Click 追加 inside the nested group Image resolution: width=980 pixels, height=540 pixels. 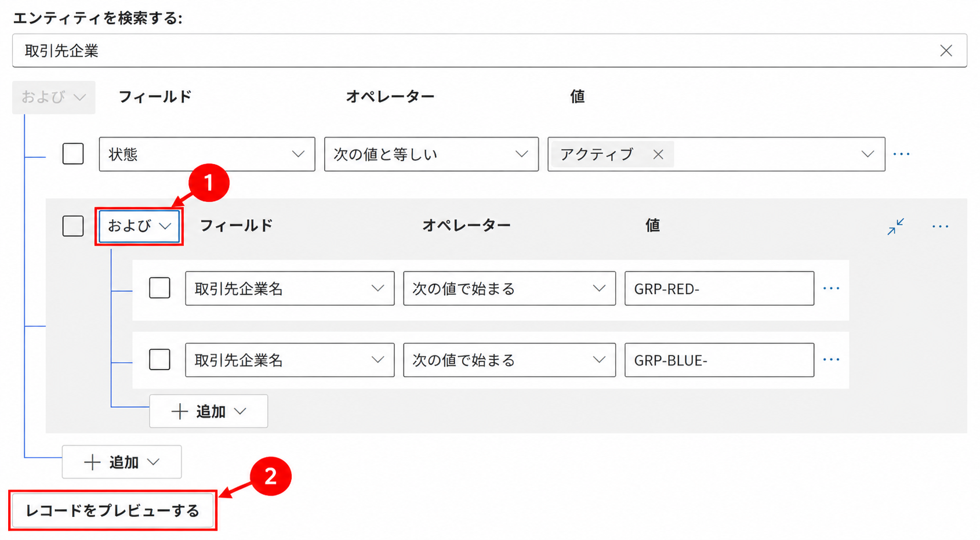click(x=209, y=411)
